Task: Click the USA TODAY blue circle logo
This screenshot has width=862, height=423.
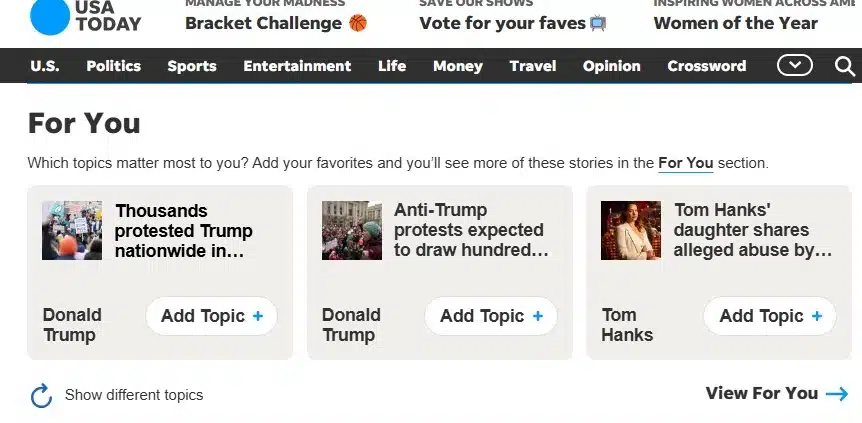Action: coord(49,15)
